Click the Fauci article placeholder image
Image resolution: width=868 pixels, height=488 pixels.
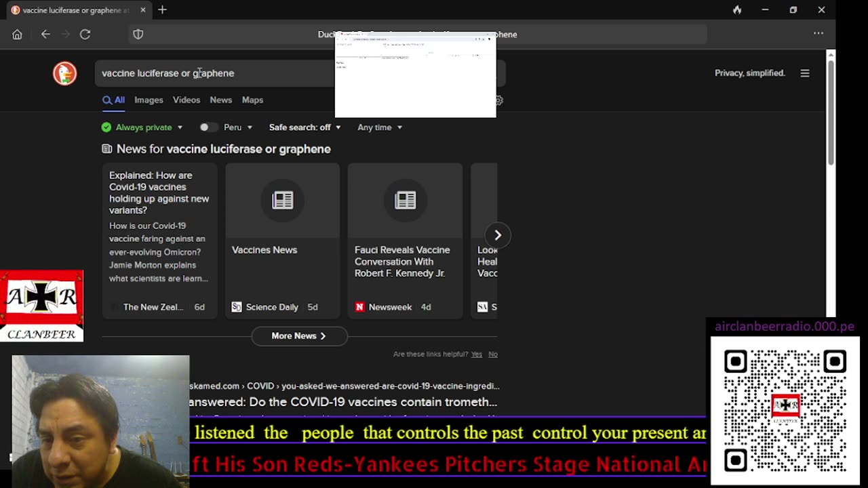click(x=406, y=200)
